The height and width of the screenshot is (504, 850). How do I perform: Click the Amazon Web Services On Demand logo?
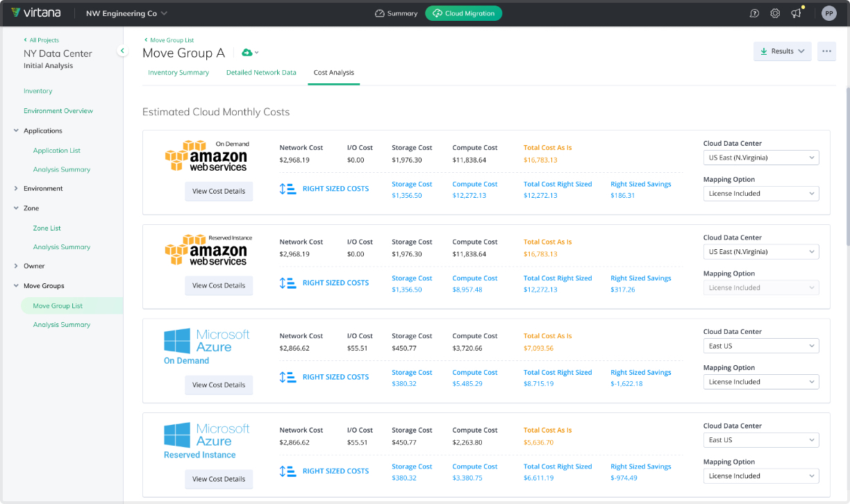[206, 156]
